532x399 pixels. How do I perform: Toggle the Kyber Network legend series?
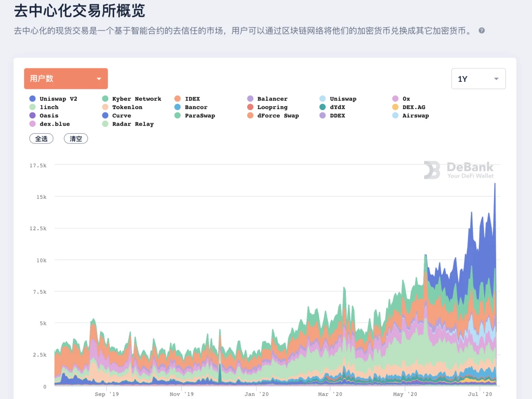tap(132, 99)
